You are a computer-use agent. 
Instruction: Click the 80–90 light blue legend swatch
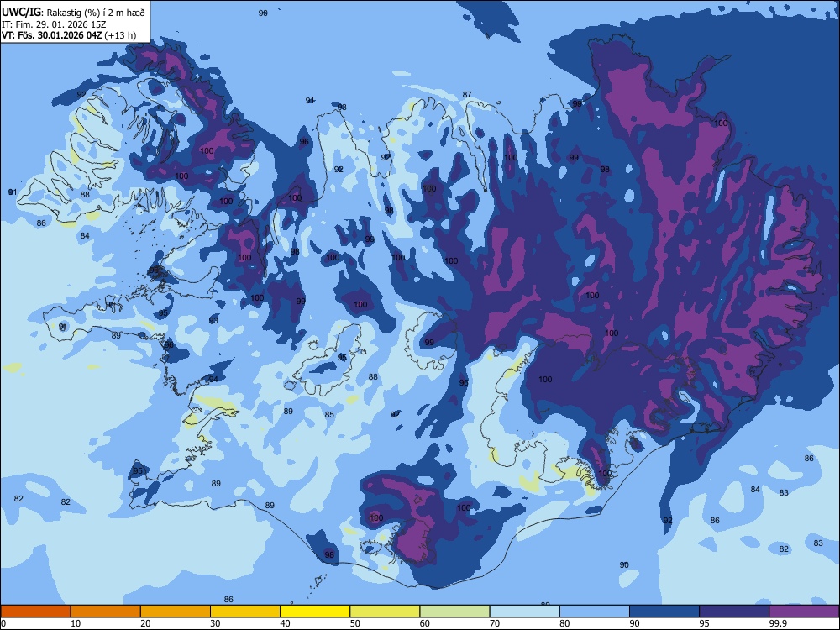point(595,612)
